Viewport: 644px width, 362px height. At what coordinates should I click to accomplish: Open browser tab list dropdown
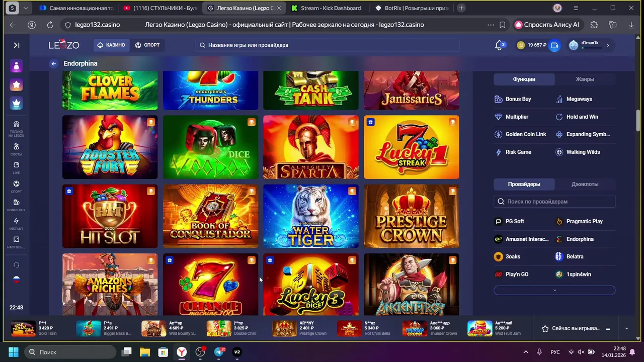(26, 8)
